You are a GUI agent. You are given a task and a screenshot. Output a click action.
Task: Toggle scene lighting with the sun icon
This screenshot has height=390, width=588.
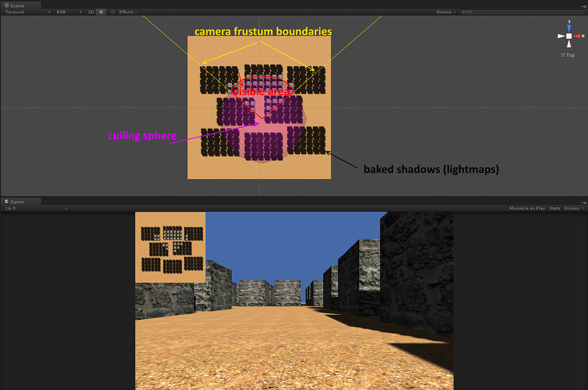tap(100, 11)
